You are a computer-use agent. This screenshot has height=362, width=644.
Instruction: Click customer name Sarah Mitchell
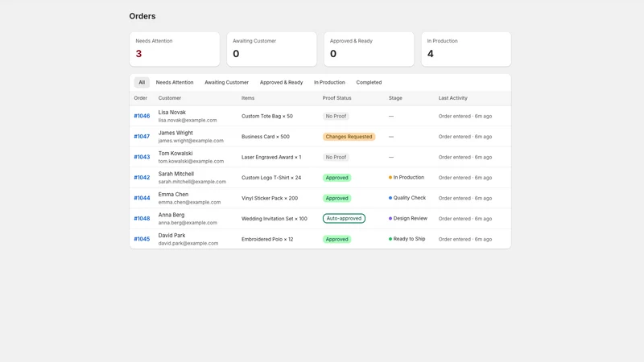[176, 174]
